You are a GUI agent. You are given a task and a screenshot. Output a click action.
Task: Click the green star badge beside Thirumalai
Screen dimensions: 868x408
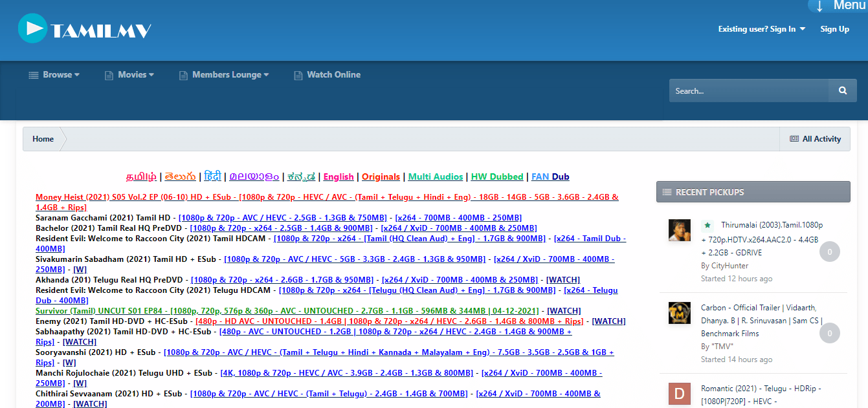(707, 225)
